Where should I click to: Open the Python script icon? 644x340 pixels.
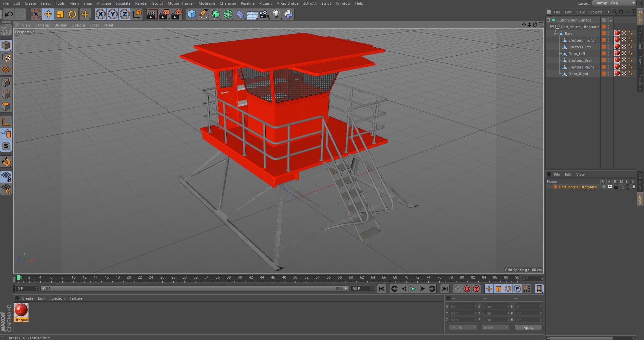tap(288, 14)
